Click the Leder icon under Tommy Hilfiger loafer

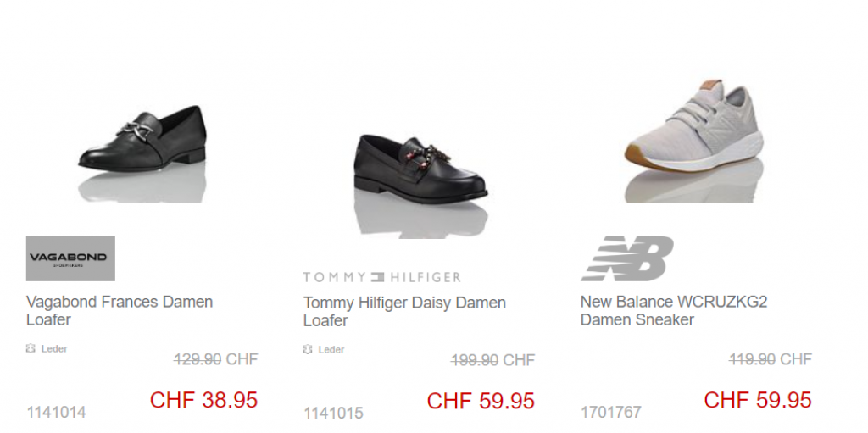[x=307, y=349]
